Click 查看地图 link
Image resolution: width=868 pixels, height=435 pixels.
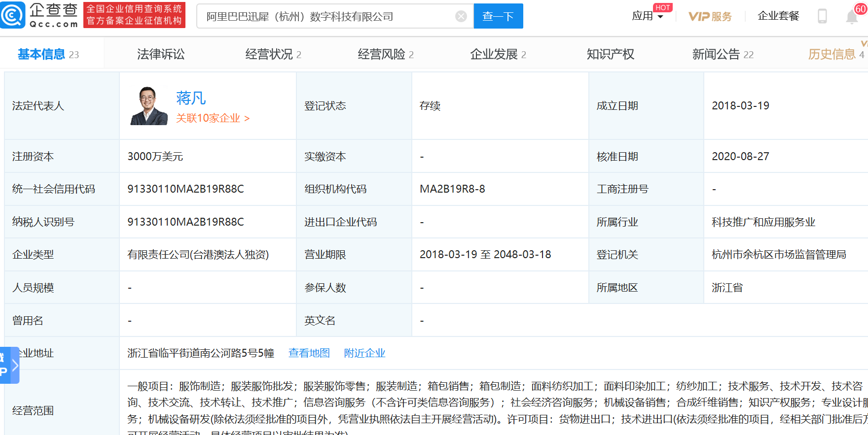tap(309, 353)
